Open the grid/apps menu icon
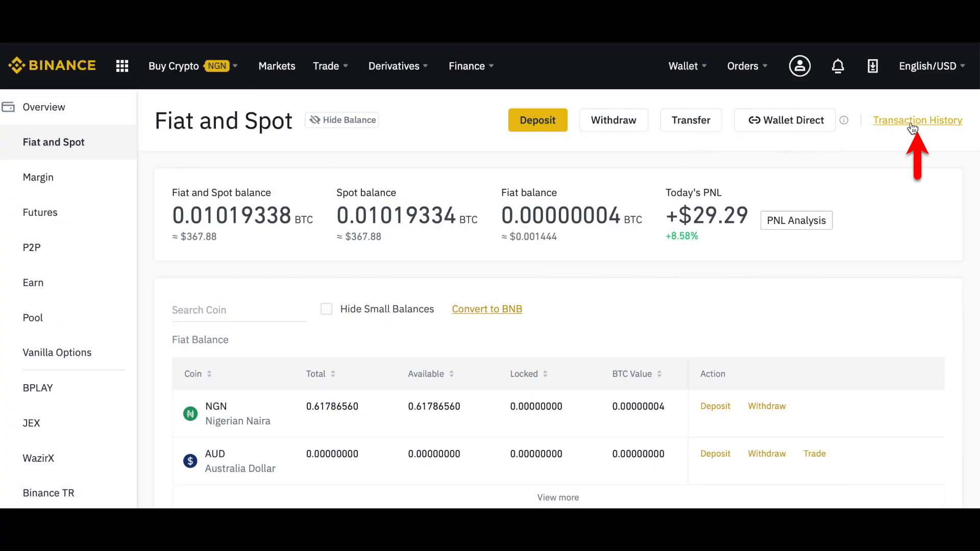 122,65
